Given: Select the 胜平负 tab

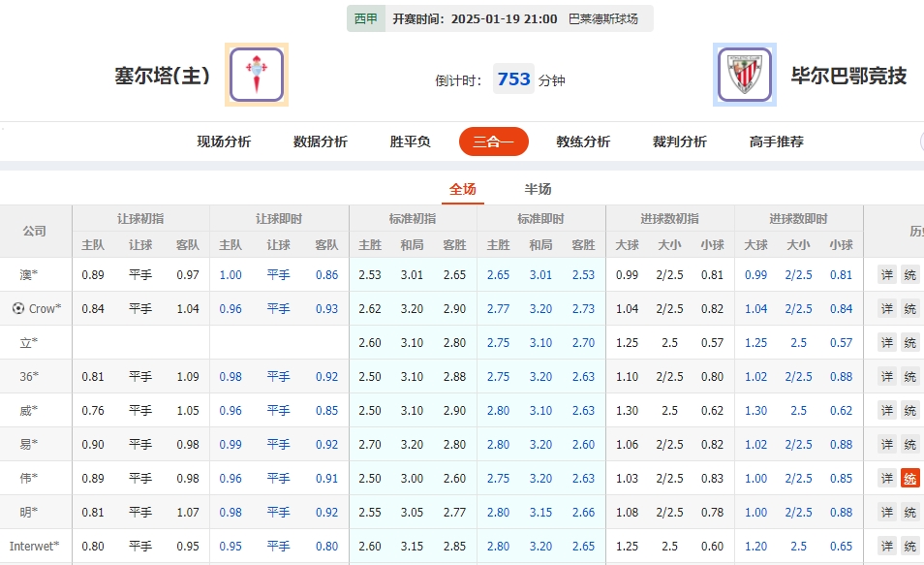Looking at the screenshot, I should pos(408,141).
